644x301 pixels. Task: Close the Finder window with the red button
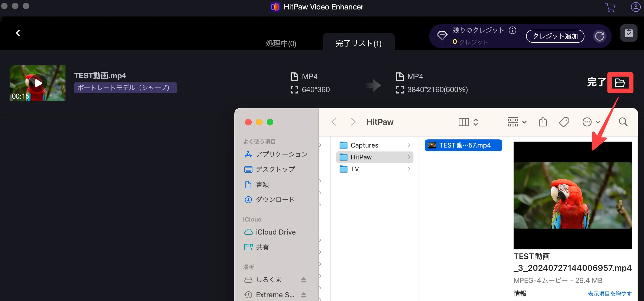(248, 122)
